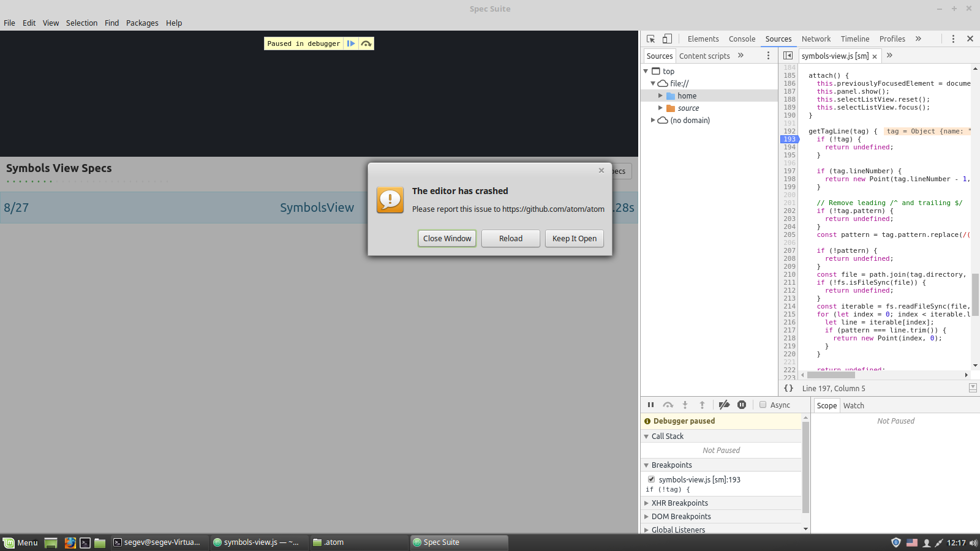Toggle the breakpoint marker on line 193
Viewport: 980px width, 551px height.
[789, 139]
